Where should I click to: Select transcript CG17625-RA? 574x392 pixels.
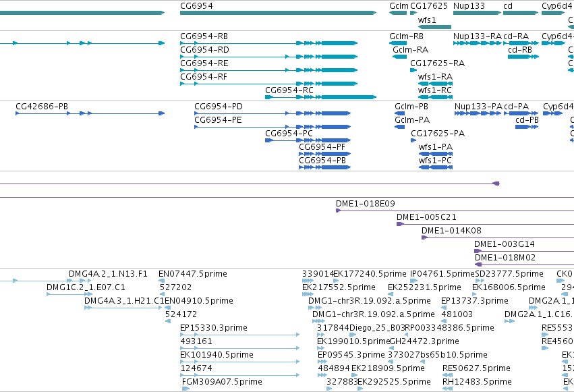click(x=413, y=70)
